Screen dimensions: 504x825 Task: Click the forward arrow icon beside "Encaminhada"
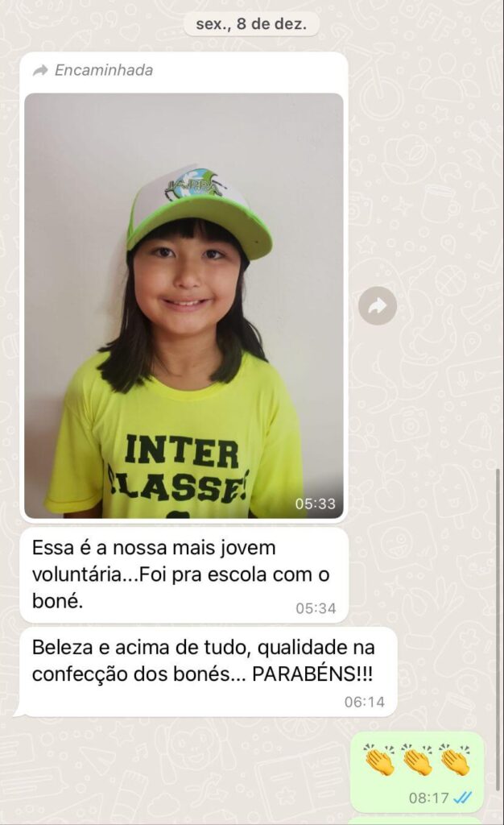pyautogui.click(x=40, y=70)
